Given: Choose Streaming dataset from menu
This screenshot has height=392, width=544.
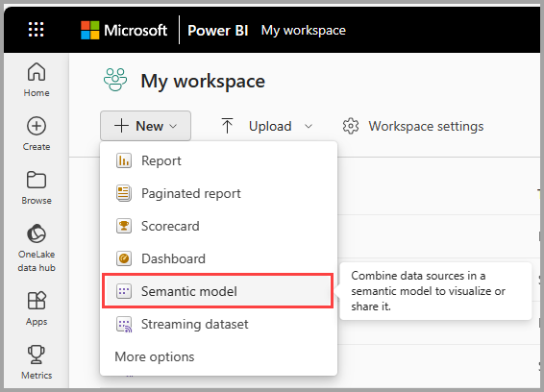Looking at the screenshot, I should coord(218,324).
